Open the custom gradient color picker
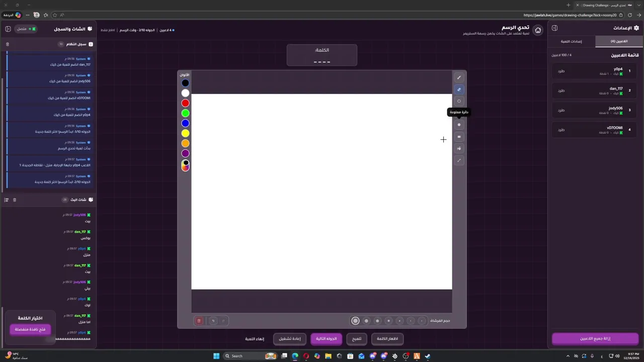Image resolution: width=644 pixels, height=362 pixels. 186,165
